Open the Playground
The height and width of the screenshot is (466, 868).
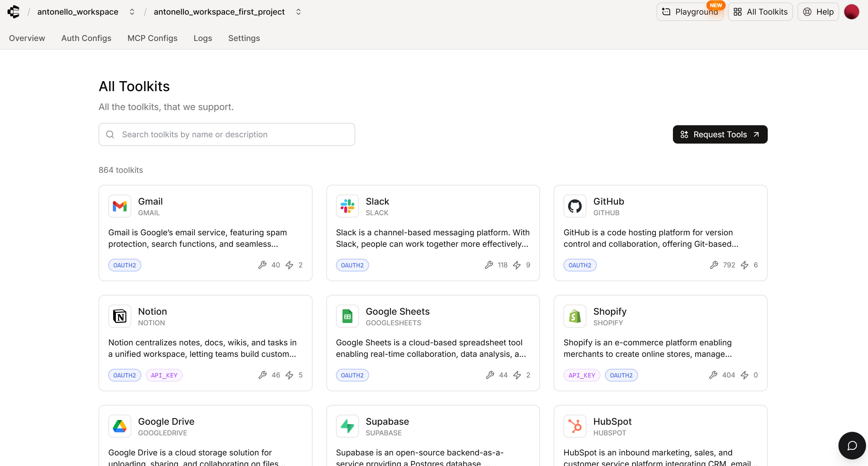(690, 11)
